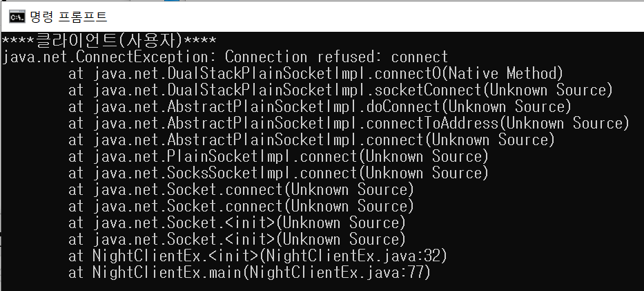Viewport: 644px width, 291px height.
Task: Click the DualStackPlainSocketImpl.socketConnect line
Action: pyautogui.click(x=340, y=90)
